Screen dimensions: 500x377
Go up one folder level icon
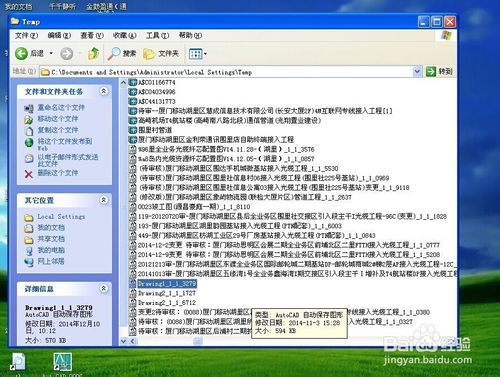94,53
